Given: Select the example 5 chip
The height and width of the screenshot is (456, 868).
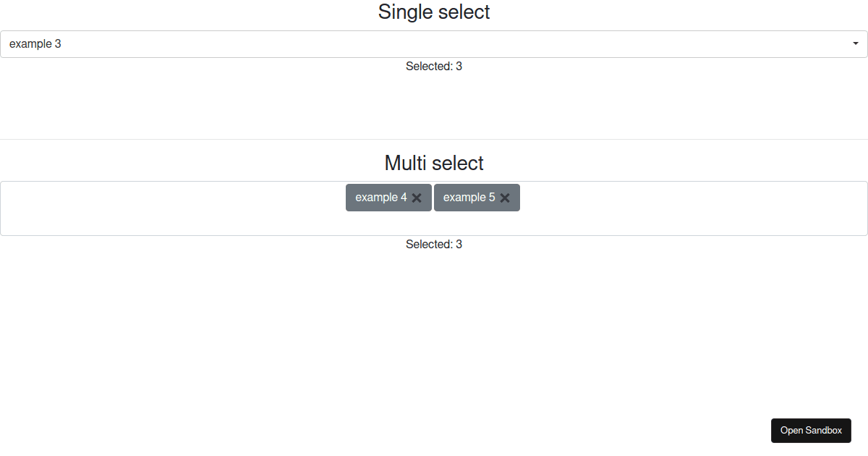Looking at the screenshot, I should coord(471,198).
